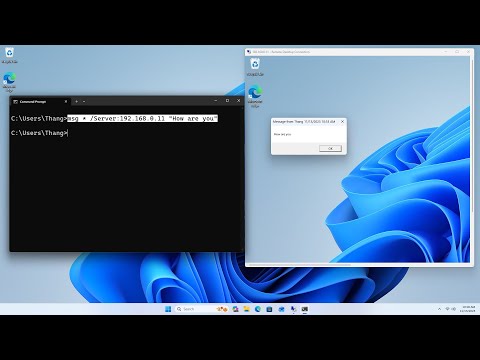480x360 pixels.
Task: Add a new terminal tab with plus
Action: pos(76,101)
